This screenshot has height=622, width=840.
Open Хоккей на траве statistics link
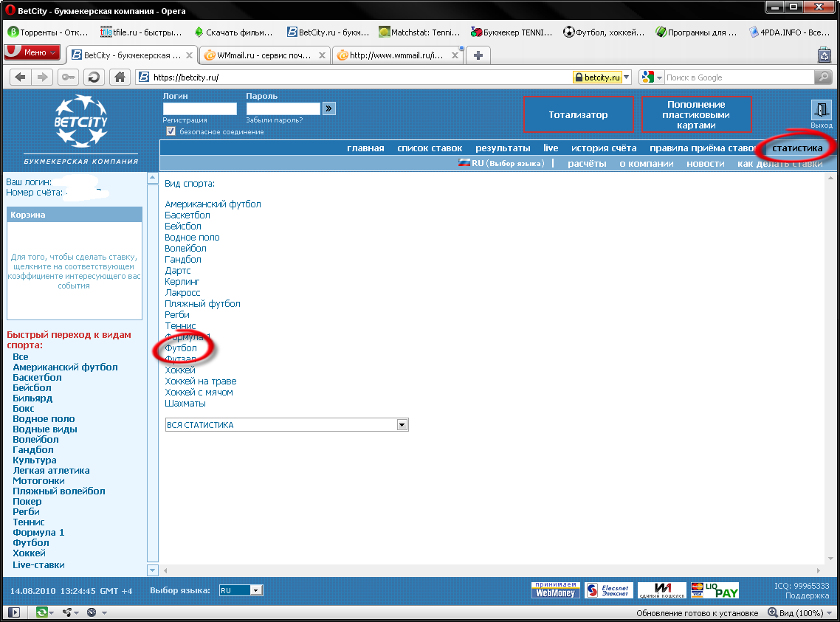click(x=200, y=381)
